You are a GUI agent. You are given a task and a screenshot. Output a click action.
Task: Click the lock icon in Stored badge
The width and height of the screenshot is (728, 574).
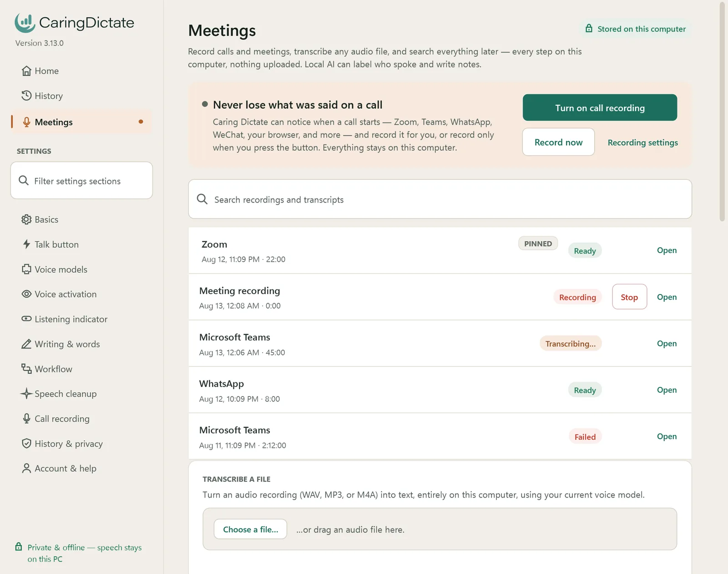coord(589,28)
